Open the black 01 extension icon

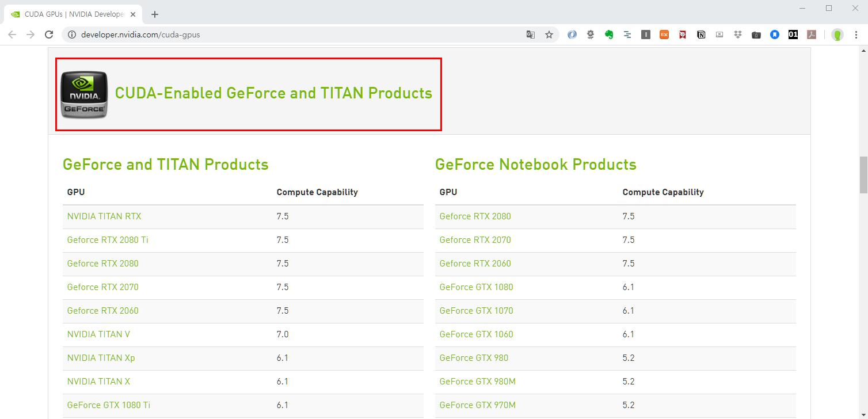point(793,35)
